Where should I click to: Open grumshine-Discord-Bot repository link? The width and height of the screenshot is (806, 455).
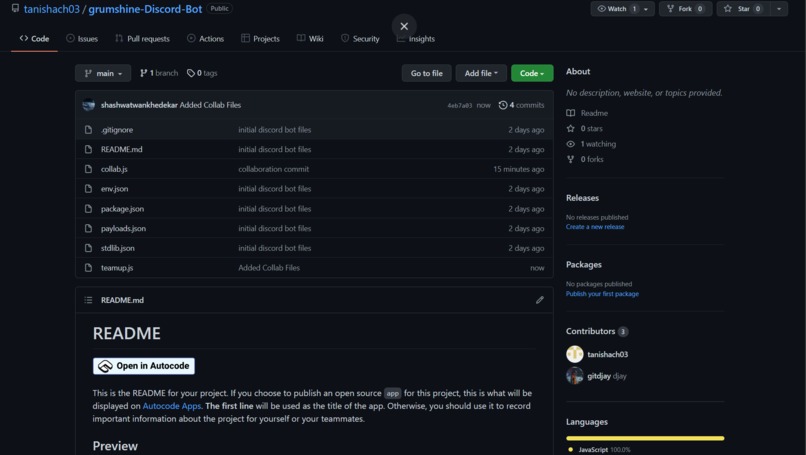(x=145, y=9)
